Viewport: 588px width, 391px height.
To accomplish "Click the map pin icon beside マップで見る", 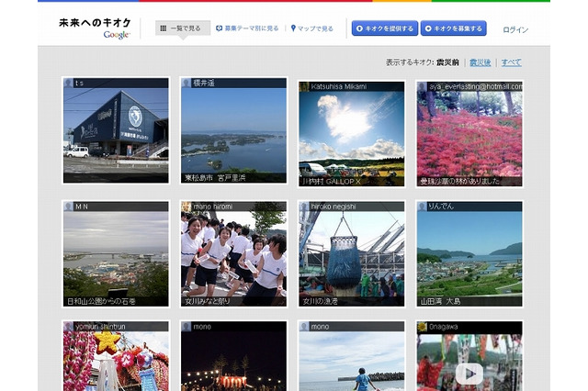I will point(293,28).
